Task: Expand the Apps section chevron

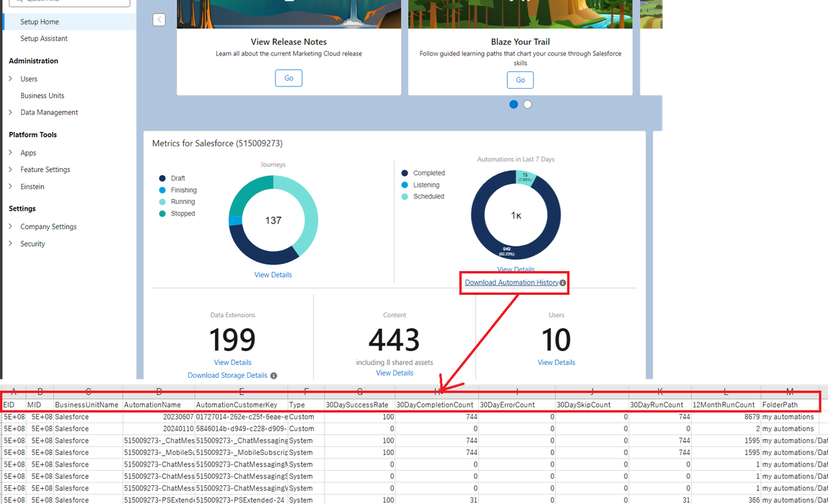Action: point(11,153)
